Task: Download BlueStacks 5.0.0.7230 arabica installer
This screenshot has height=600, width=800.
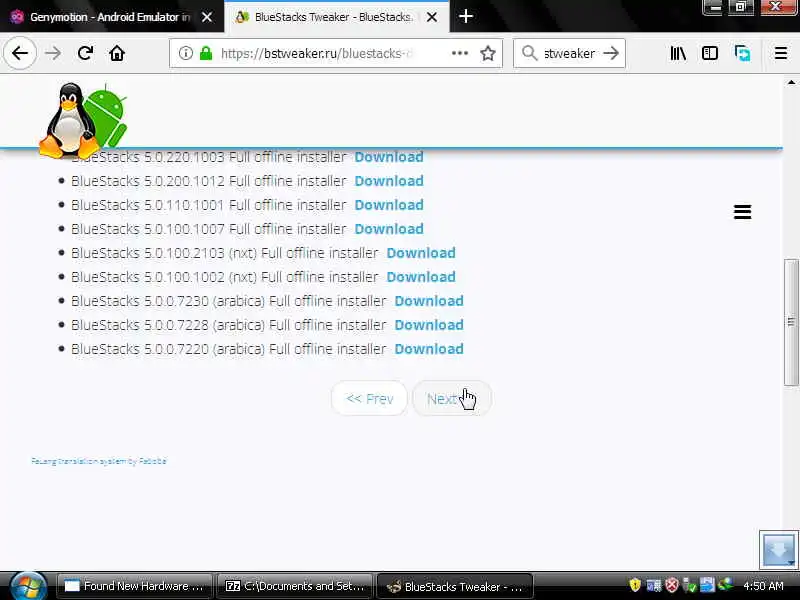Action: tap(429, 301)
